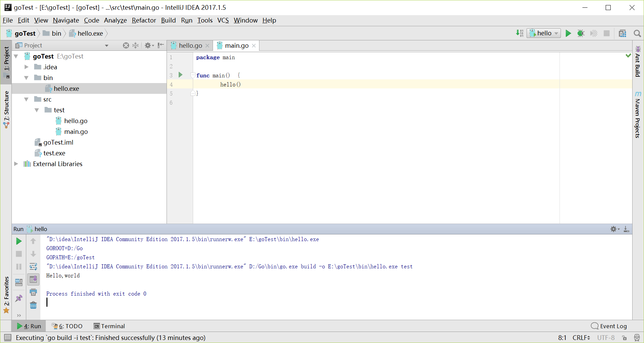Open Project view type dropdown
Image resolution: width=644 pixels, height=343 pixels.
(x=107, y=45)
